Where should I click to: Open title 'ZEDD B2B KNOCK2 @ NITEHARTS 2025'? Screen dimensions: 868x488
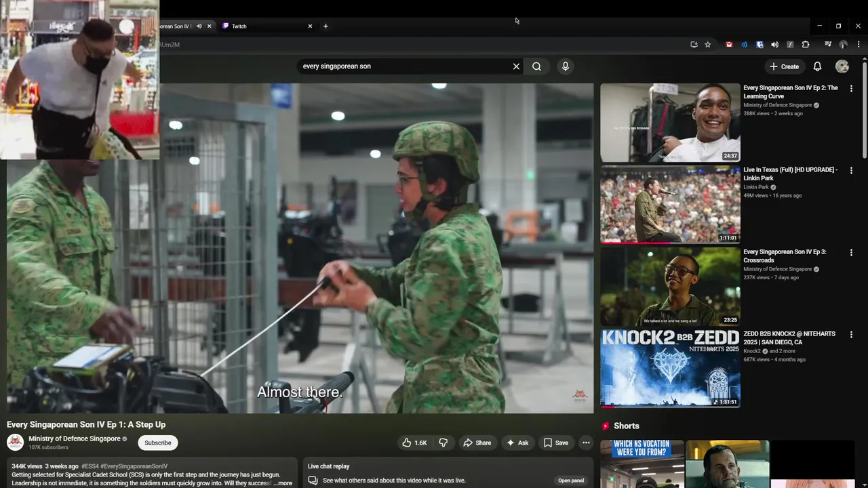[x=789, y=338]
